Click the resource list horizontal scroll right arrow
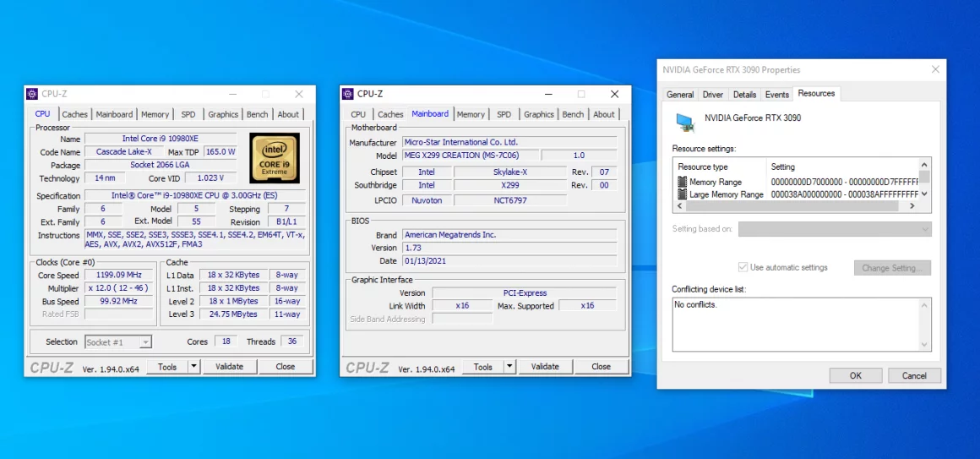Viewport: 980px width, 459px height. (x=912, y=205)
